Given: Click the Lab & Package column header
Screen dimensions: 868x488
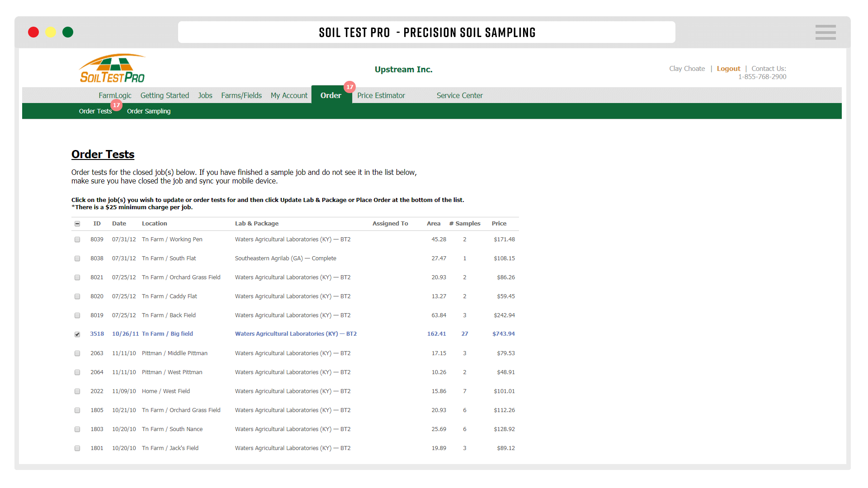Looking at the screenshot, I should tap(257, 224).
